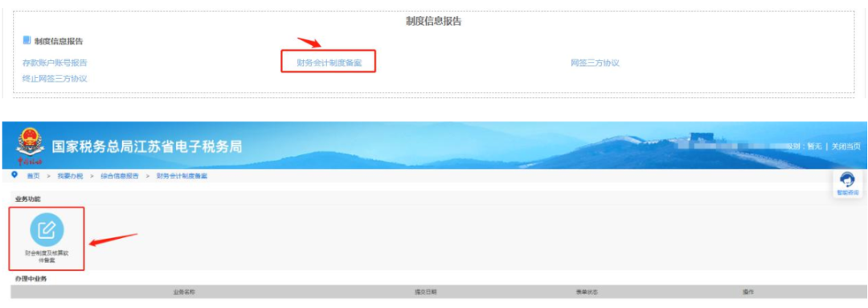Click 关闭当页 in the header

tap(846, 146)
